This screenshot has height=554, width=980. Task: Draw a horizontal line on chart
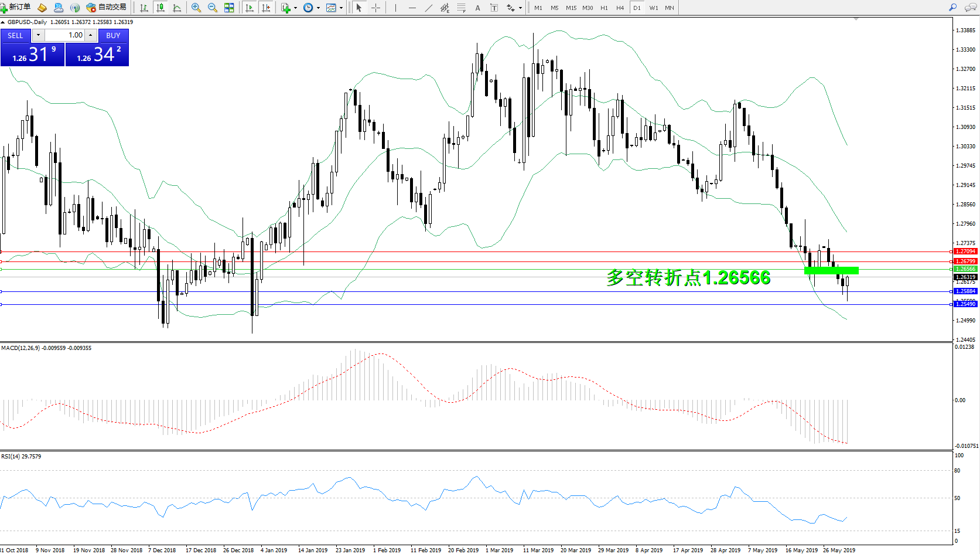[412, 8]
